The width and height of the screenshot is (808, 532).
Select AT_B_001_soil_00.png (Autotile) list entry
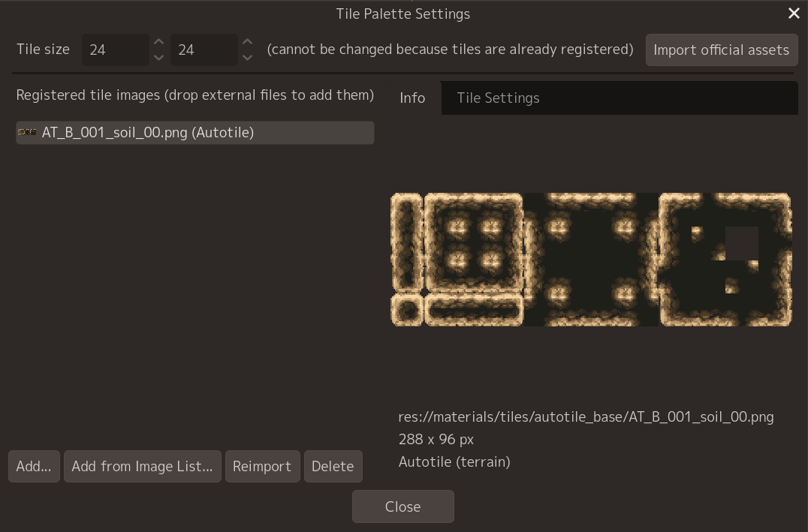pyautogui.click(x=194, y=132)
